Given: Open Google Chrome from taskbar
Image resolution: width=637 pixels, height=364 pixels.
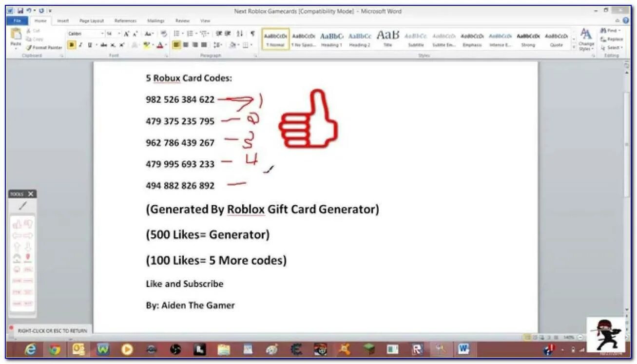Looking at the screenshot, I should click(x=54, y=349).
